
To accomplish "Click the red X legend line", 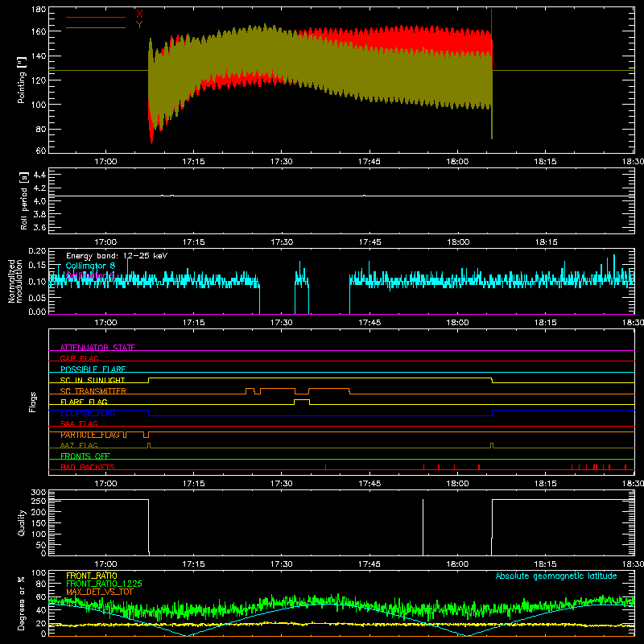I will click(96, 17).
